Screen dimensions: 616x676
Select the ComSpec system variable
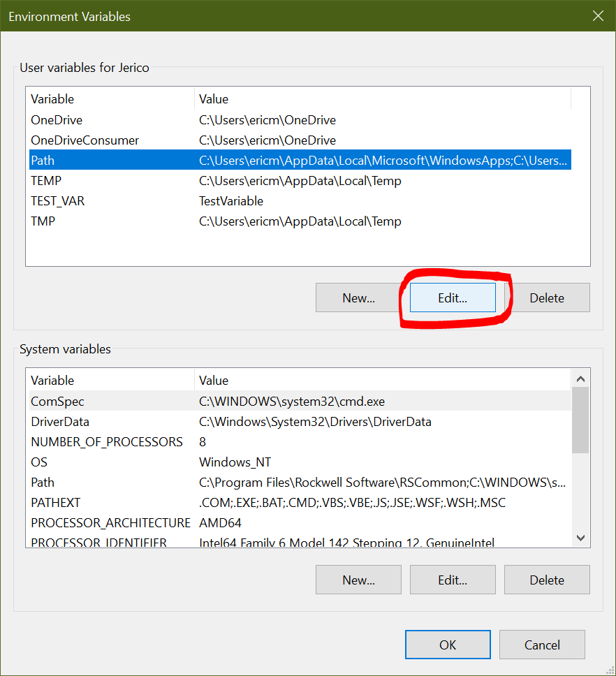[57, 402]
